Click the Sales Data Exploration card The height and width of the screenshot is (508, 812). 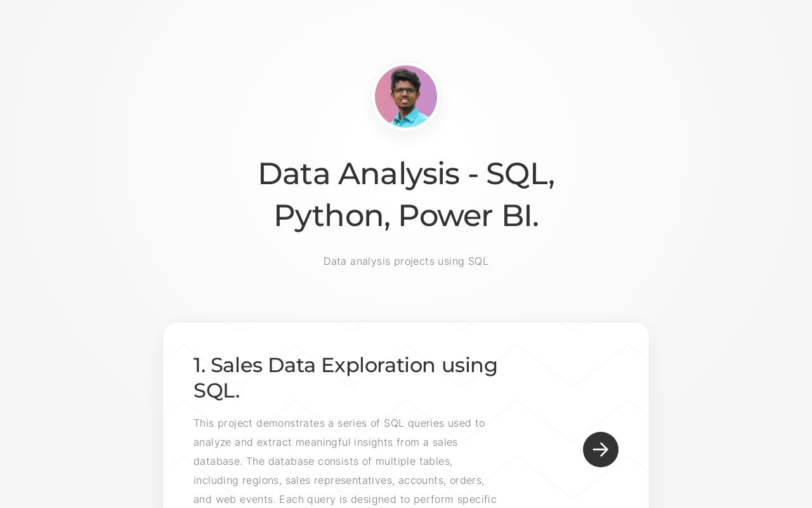(x=406, y=413)
